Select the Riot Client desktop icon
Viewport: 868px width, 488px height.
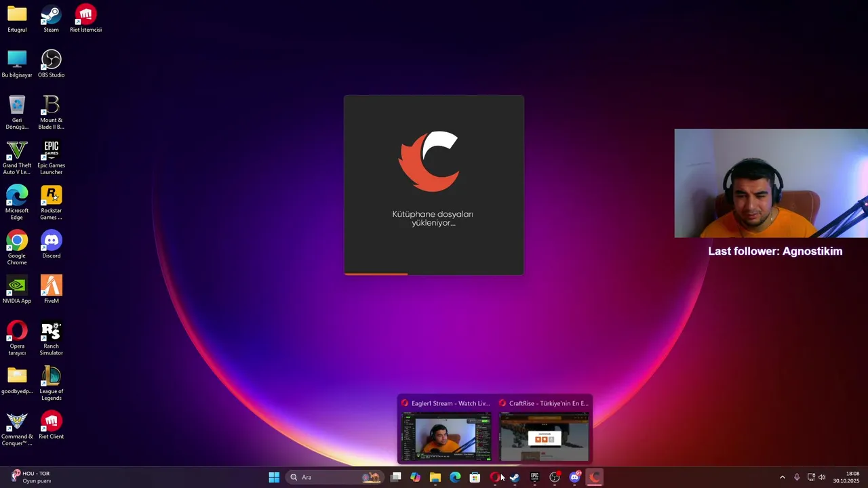click(51, 426)
